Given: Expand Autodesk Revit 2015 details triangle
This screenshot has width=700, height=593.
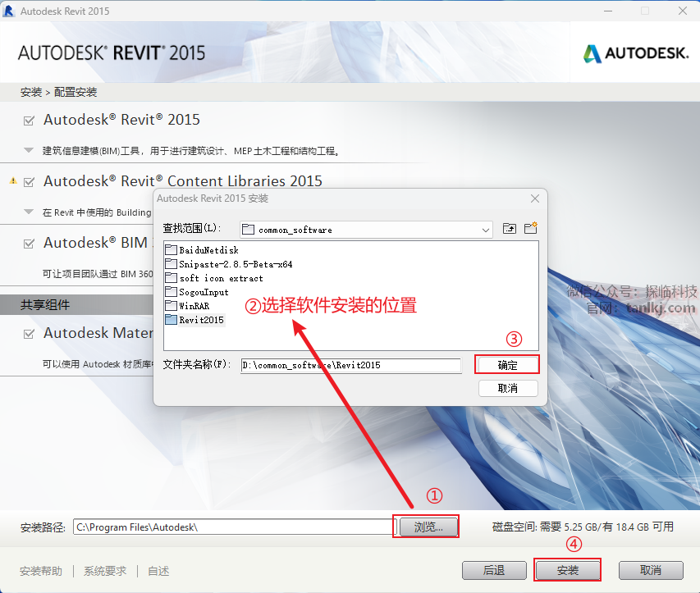Looking at the screenshot, I should click(x=29, y=150).
